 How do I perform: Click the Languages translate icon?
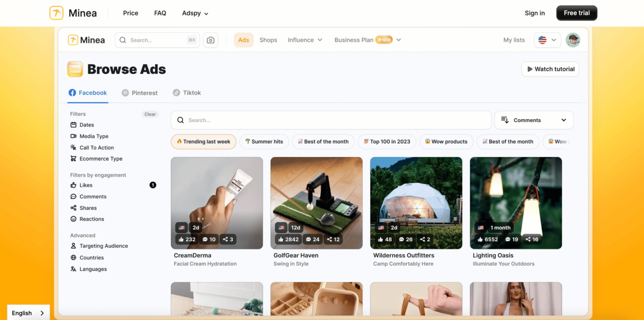tap(73, 269)
